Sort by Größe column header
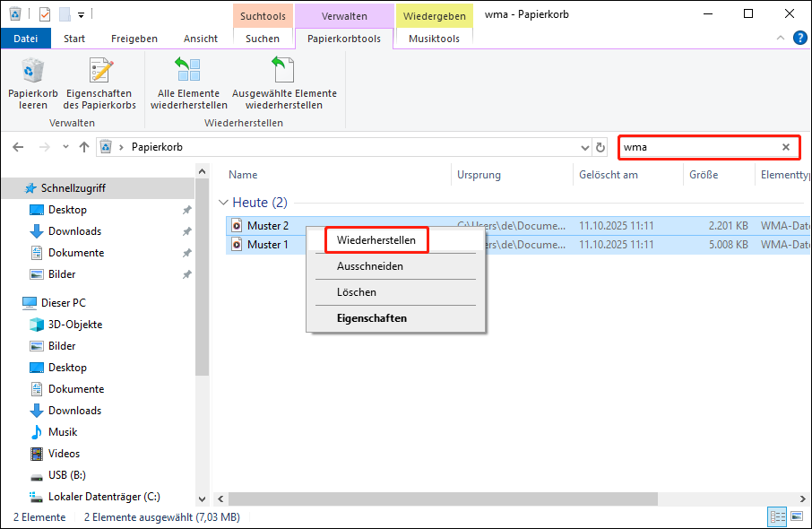This screenshot has width=812, height=529. tap(704, 175)
